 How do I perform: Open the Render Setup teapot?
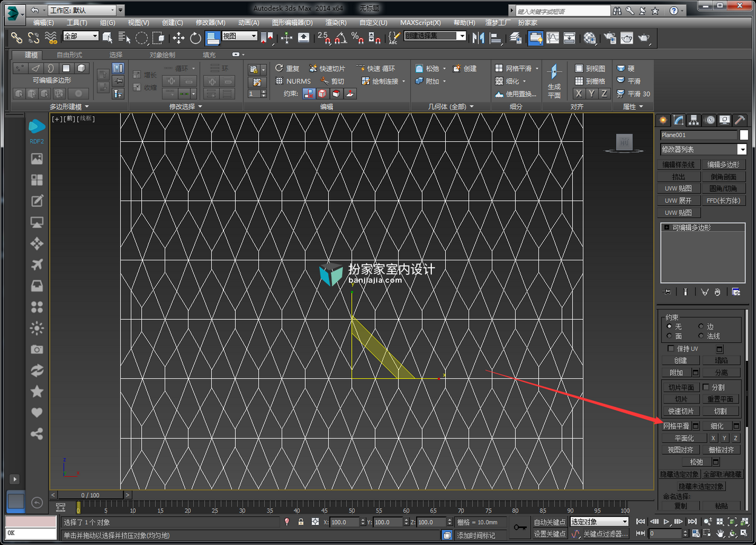click(x=609, y=38)
